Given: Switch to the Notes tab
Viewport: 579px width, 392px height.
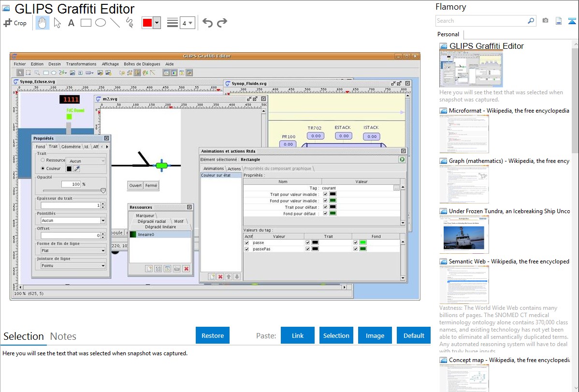Looking at the screenshot, I should coord(63,336).
